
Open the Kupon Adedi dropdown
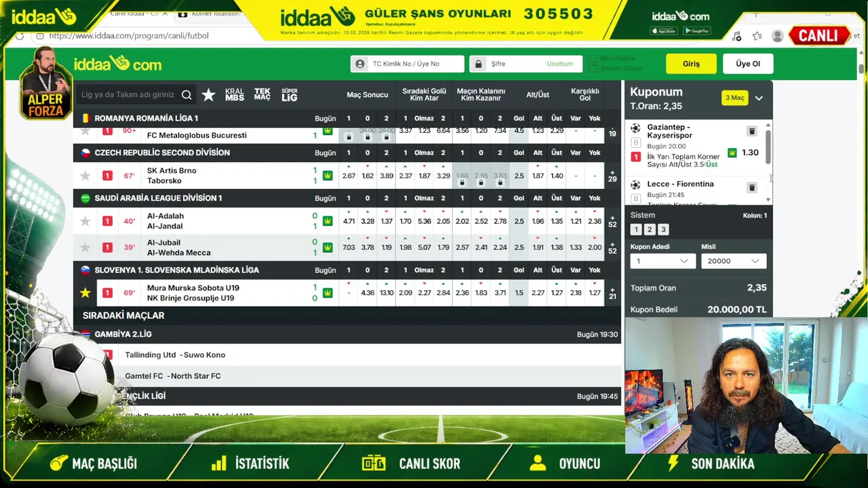point(663,261)
